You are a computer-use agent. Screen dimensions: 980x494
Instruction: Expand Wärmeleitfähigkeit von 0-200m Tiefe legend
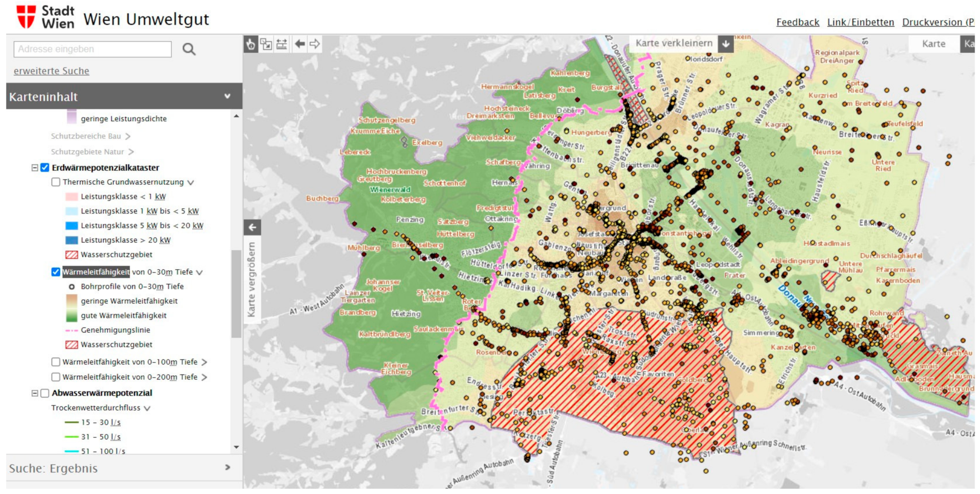coord(204,377)
